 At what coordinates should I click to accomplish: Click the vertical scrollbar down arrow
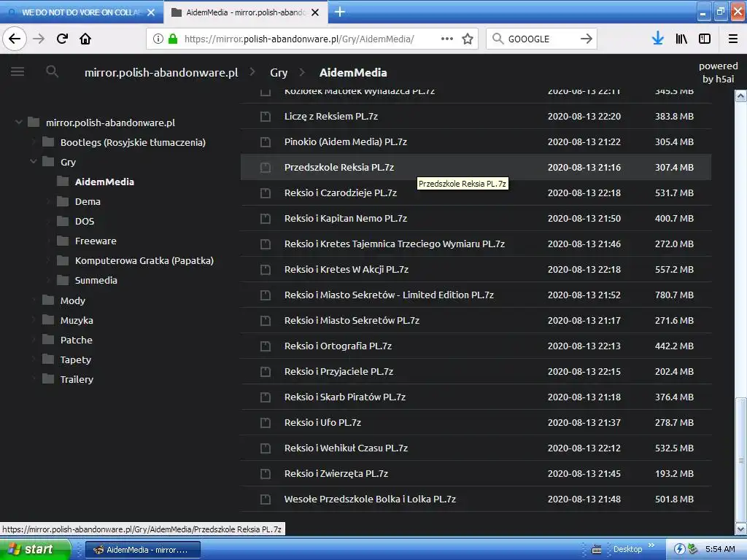tap(741, 529)
